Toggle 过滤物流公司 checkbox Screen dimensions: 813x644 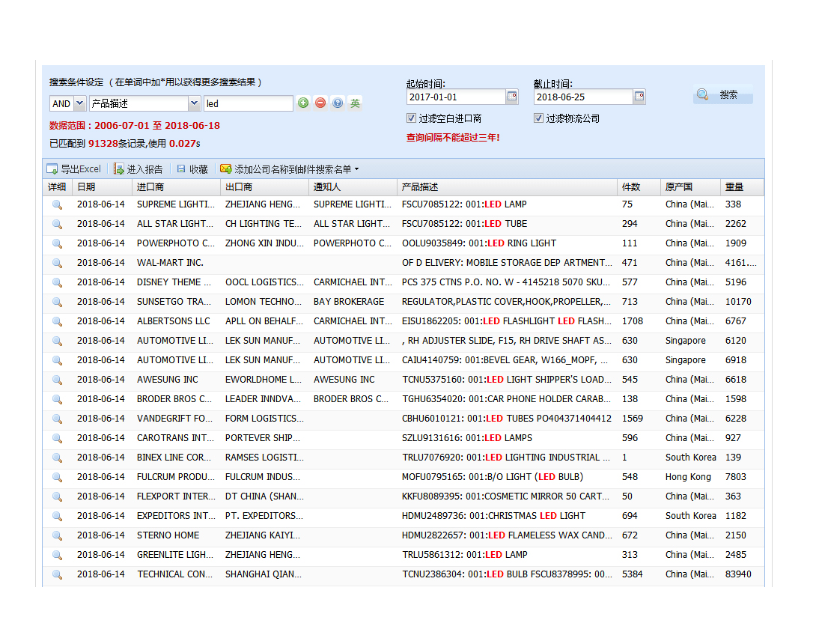point(538,118)
